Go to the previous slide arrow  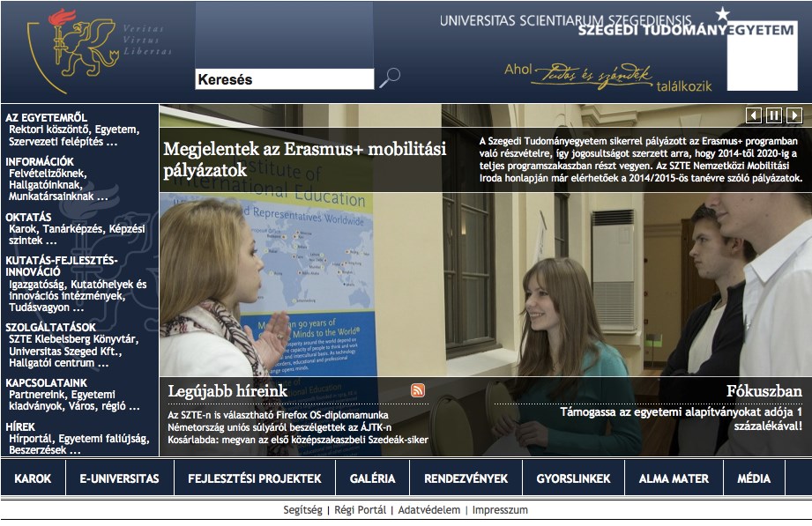[x=754, y=115]
